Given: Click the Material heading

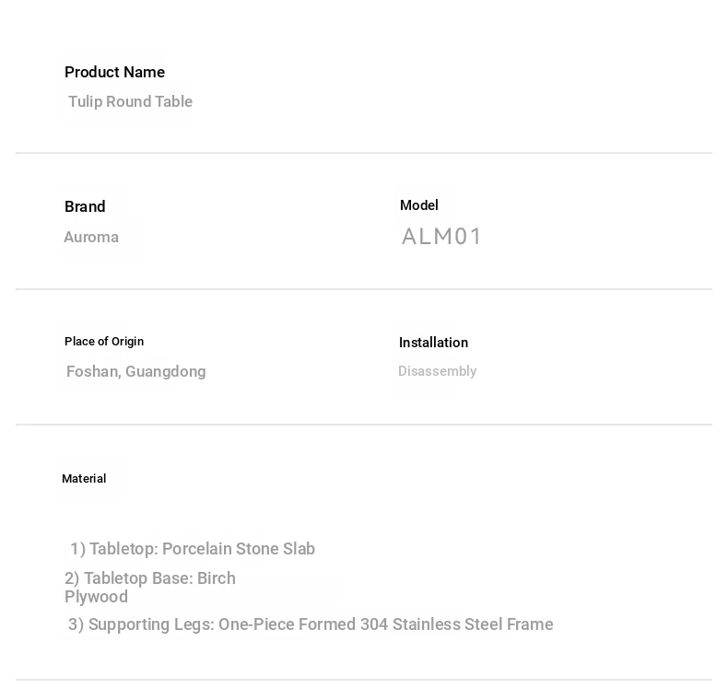Looking at the screenshot, I should (x=84, y=479).
